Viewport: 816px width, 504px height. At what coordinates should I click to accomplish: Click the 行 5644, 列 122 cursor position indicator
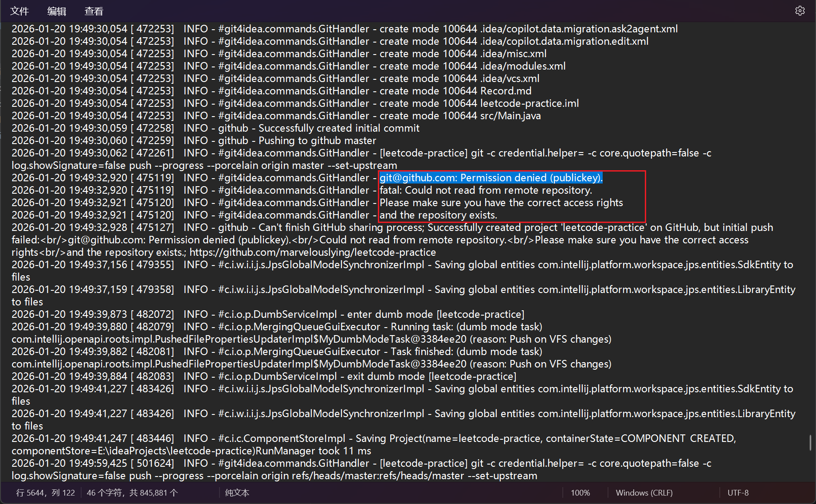click(46, 493)
